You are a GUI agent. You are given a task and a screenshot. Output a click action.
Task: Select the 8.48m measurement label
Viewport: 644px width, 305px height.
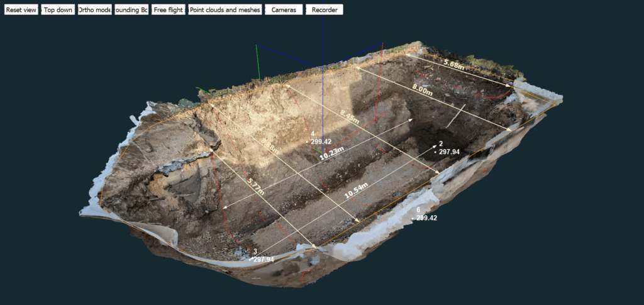(x=270, y=145)
